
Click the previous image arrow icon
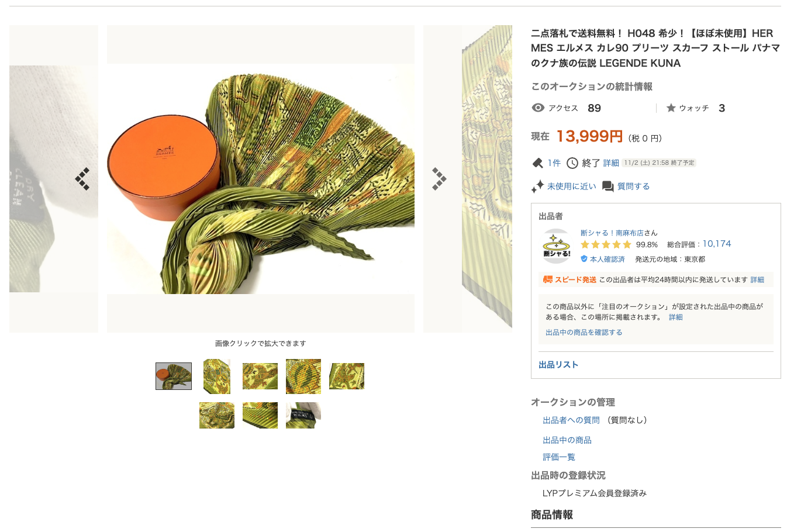[82, 179]
